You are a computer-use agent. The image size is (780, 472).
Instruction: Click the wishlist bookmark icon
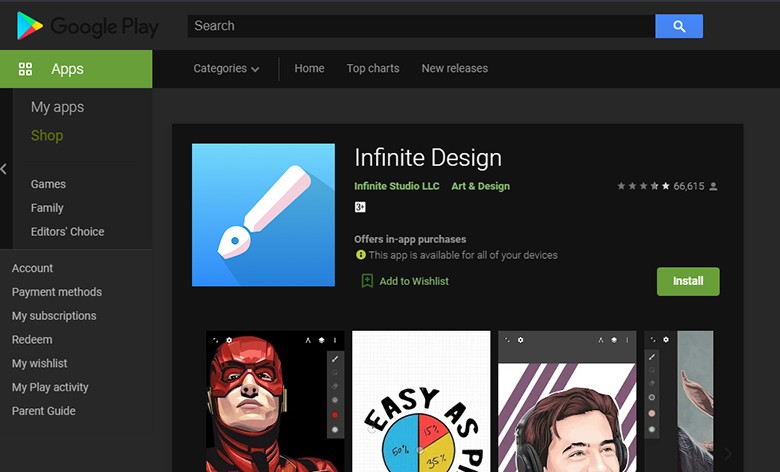[367, 281]
